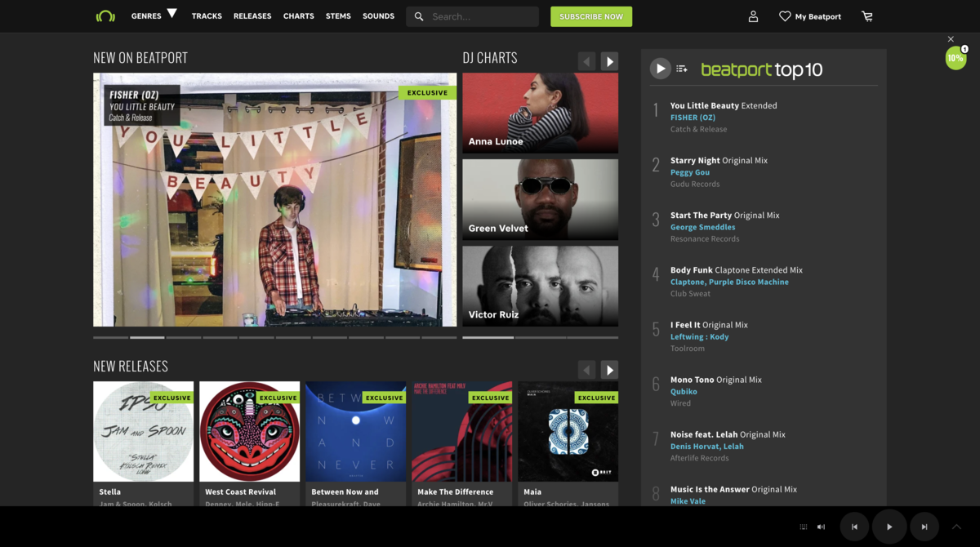The width and height of the screenshot is (980, 547).
Task: Open My Beatport heart link
Action: tap(809, 16)
